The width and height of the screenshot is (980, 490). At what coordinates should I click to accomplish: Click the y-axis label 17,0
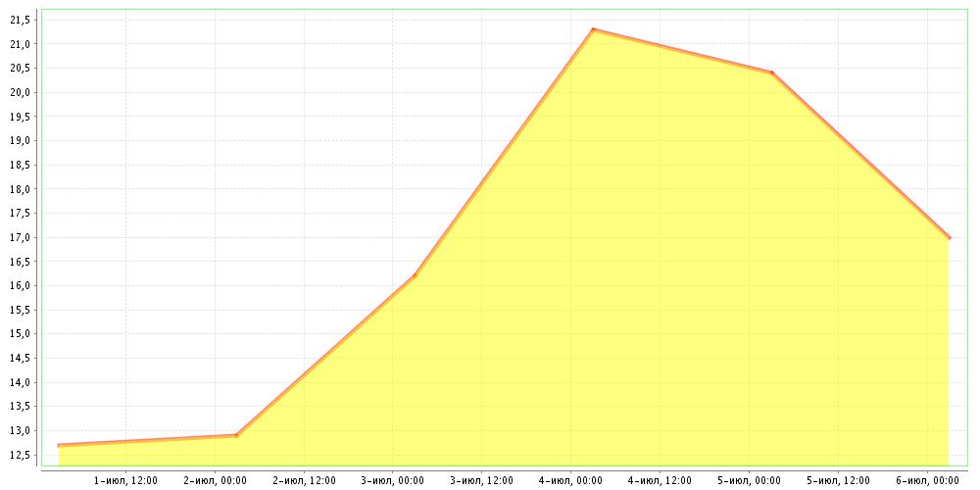tap(21, 237)
